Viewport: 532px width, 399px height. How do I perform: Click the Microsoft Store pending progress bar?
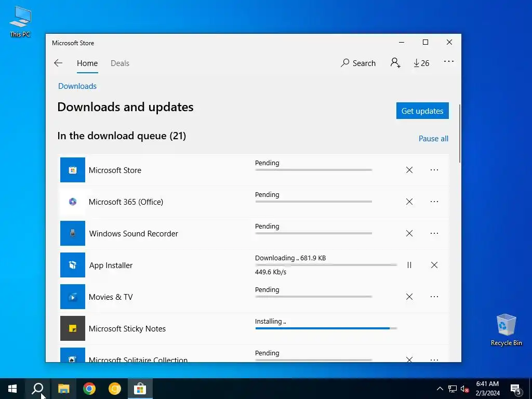(313, 170)
